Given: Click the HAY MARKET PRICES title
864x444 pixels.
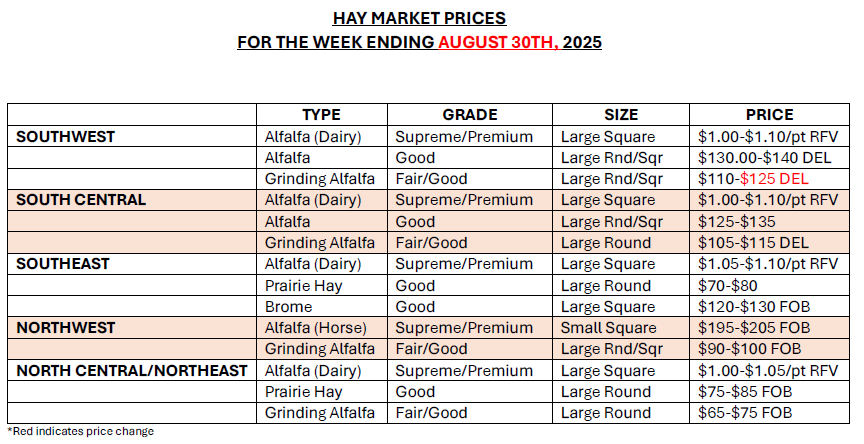Looking at the screenshot, I should click(x=419, y=18).
